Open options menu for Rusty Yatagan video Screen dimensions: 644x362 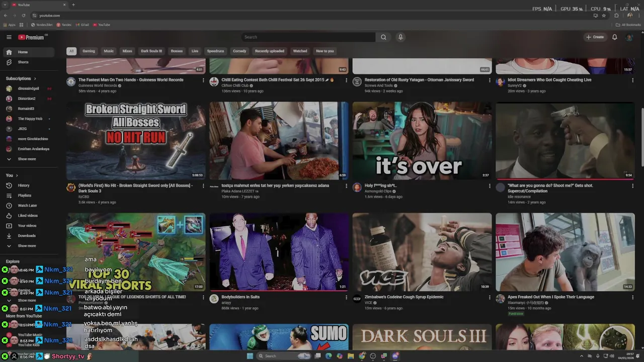tap(490, 80)
